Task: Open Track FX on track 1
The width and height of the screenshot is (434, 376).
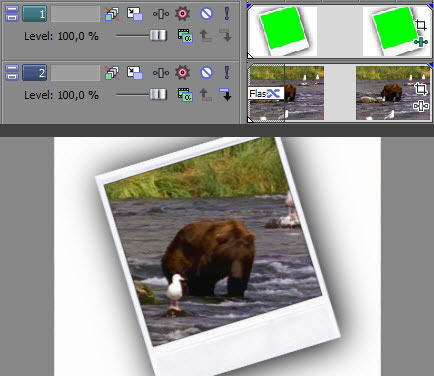Action: (x=161, y=14)
